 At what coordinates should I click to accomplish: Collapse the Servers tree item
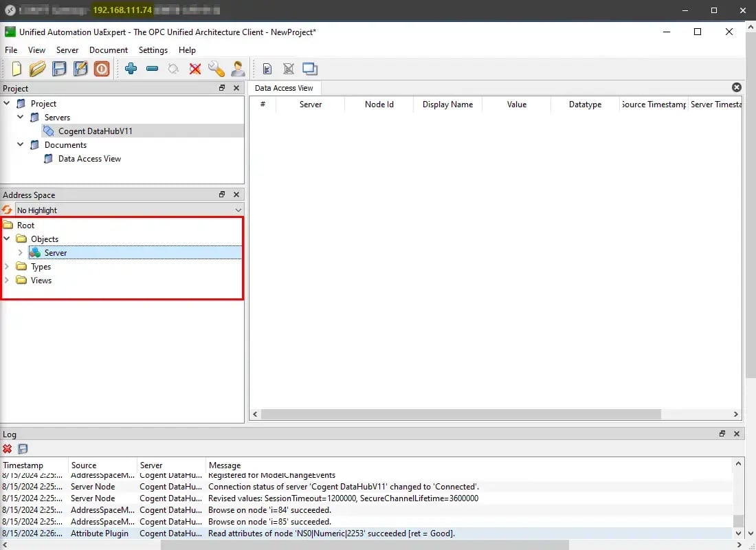point(20,117)
